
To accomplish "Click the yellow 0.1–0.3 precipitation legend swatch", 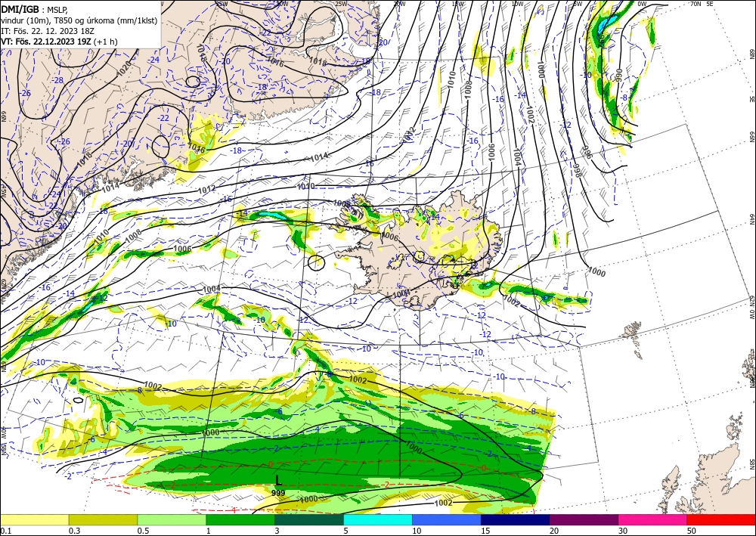I will click(34, 519).
